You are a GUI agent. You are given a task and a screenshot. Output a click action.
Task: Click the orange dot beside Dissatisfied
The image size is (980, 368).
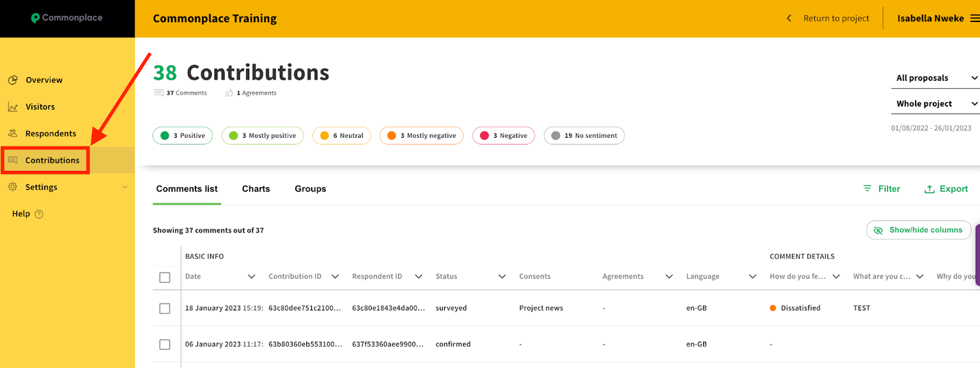pyautogui.click(x=773, y=308)
